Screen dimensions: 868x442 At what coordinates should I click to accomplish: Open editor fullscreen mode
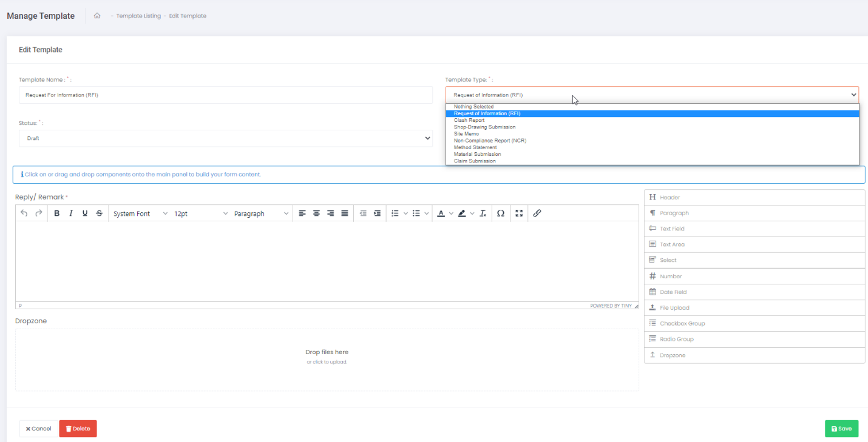pyautogui.click(x=519, y=213)
